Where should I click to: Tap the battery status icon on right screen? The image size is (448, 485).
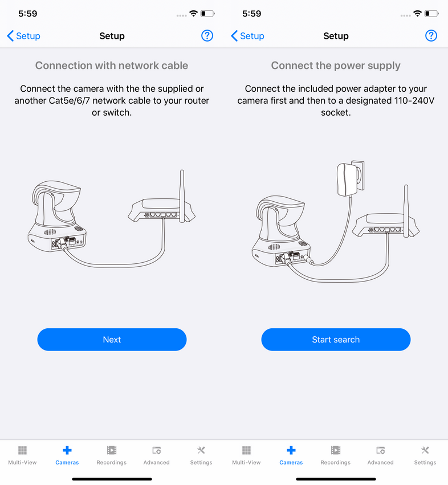pos(431,14)
